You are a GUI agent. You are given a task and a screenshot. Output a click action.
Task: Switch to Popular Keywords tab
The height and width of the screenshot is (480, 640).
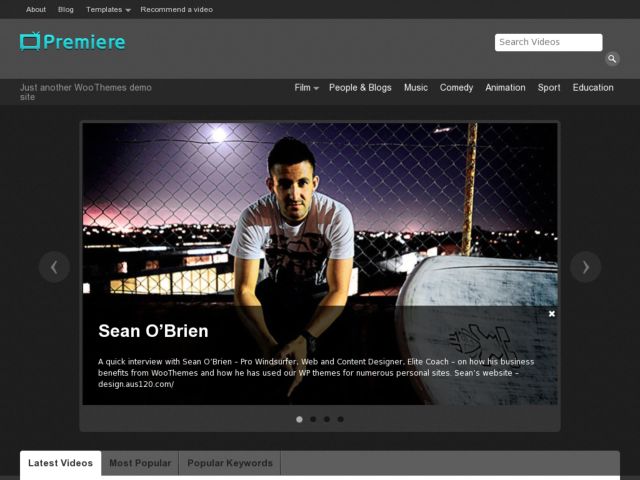(230, 463)
